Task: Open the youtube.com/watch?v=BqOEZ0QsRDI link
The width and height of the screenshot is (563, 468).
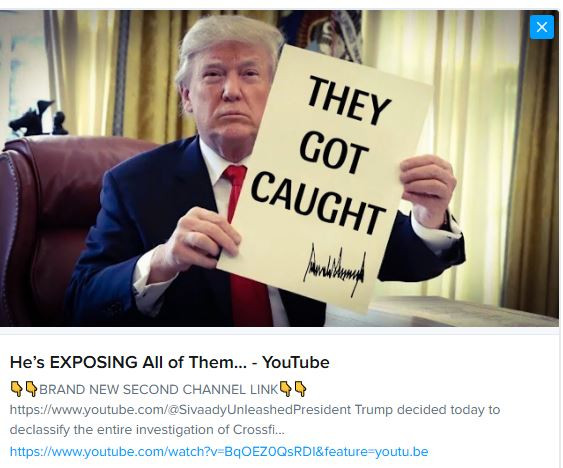Action: click(x=219, y=451)
